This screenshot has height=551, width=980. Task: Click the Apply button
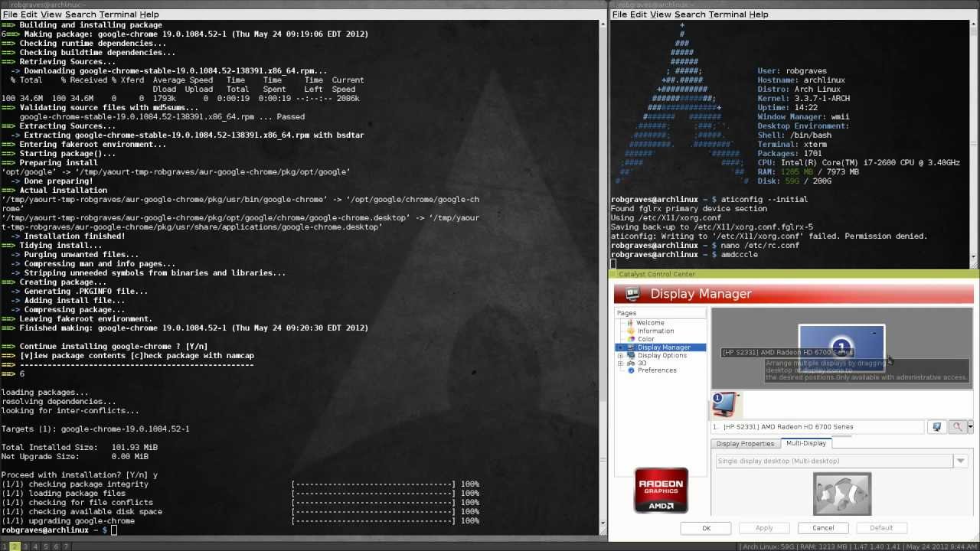[x=765, y=528]
